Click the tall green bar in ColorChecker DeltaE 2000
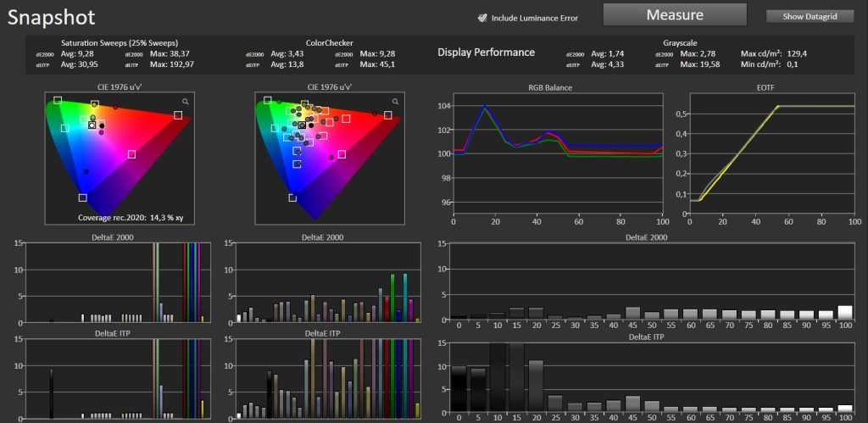 [x=392, y=298]
